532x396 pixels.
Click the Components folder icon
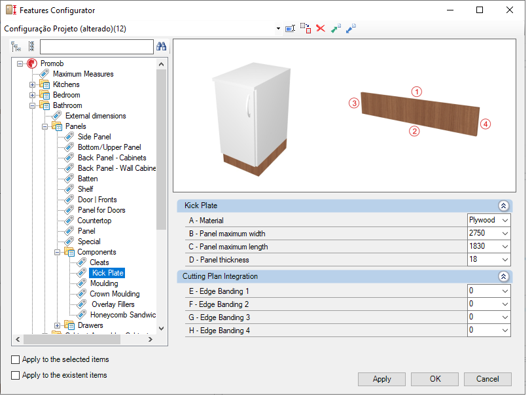[x=69, y=252]
